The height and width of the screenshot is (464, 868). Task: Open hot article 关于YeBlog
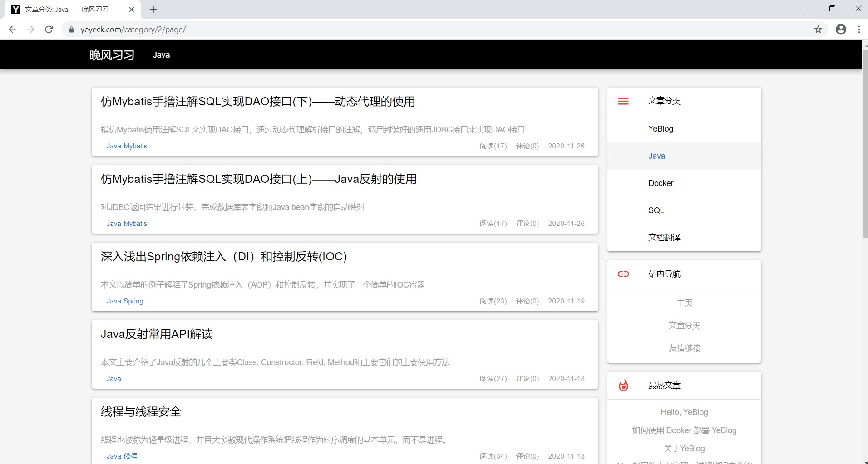pyautogui.click(x=684, y=449)
